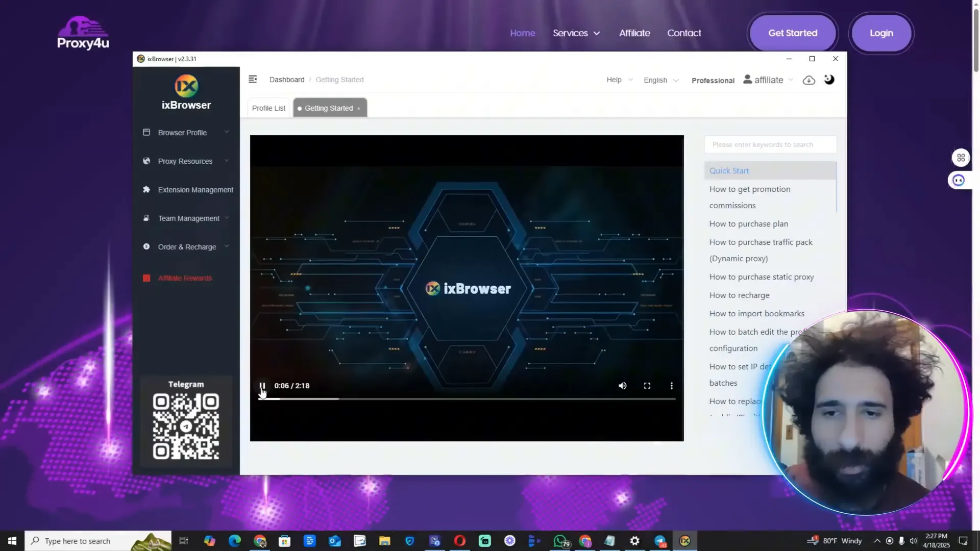This screenshot has height=551, width=980.
Task: Switch to the Profile List tab
Action: tap(268, 108)
